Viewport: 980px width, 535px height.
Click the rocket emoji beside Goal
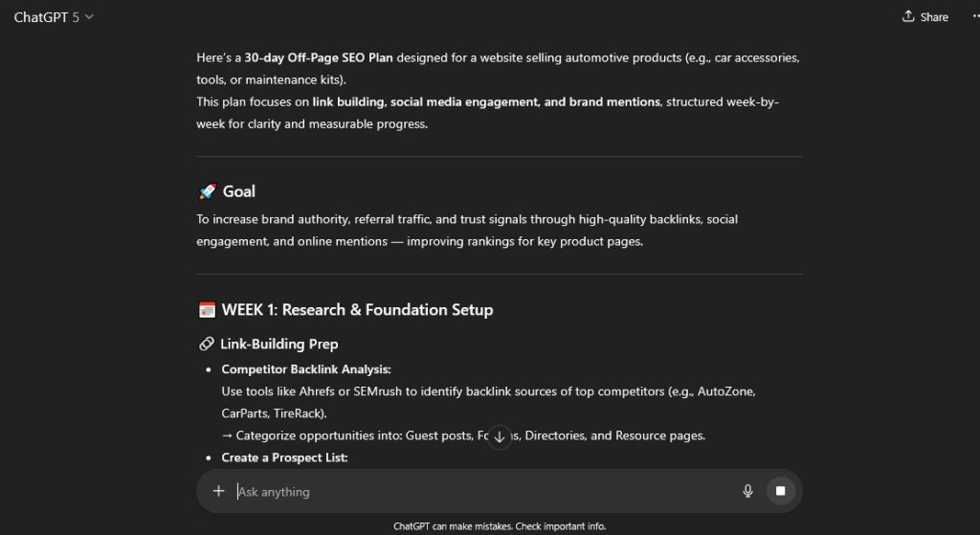pyautogui.click(x=208, y=191)
